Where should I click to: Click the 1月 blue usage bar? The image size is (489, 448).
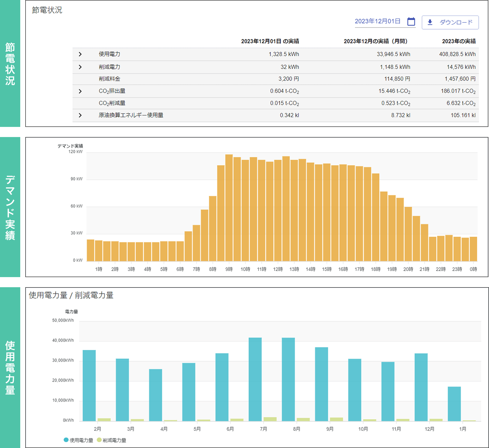454,404
